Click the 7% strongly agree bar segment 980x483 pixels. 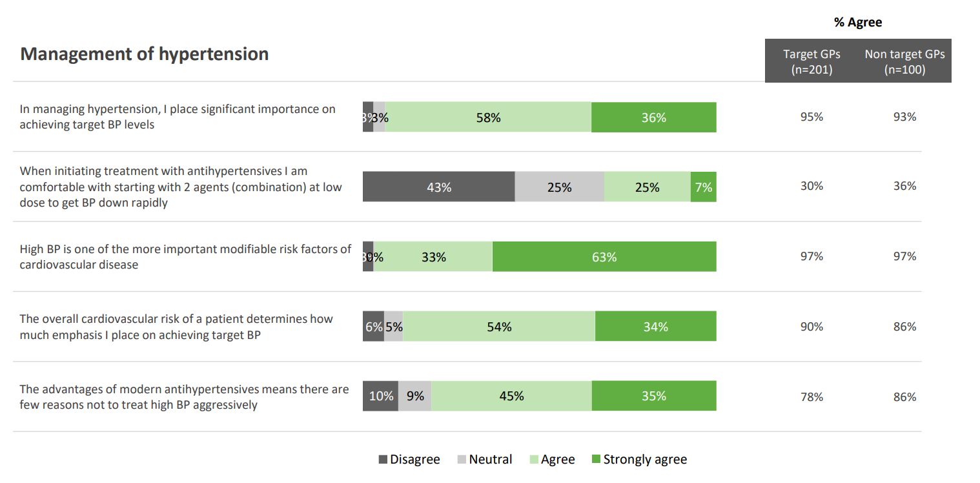[704, 187]
